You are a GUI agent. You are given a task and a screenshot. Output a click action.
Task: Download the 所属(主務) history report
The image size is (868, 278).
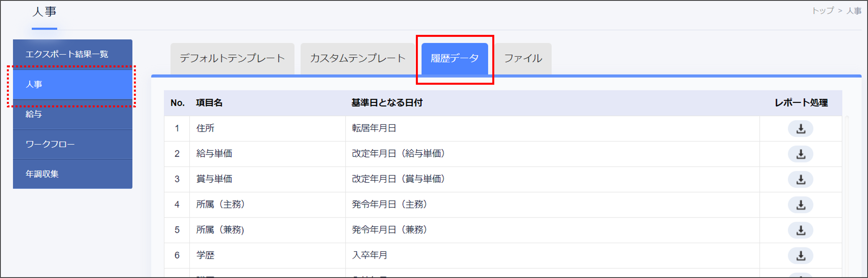pyautogui.click(x=800, y=205)
